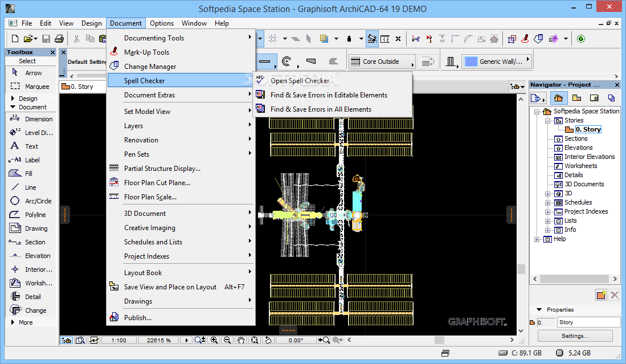Collapse the Document section in Toolbox

click(13, 107)
